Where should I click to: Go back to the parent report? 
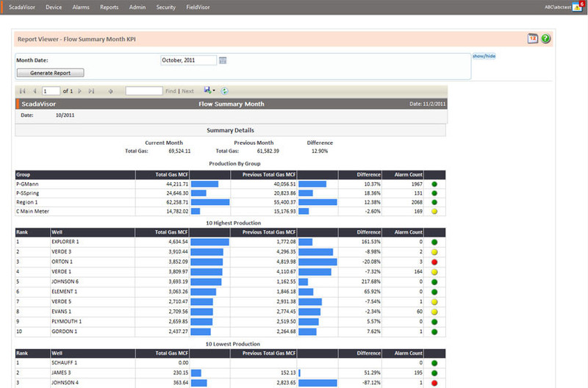click(111, 91)
